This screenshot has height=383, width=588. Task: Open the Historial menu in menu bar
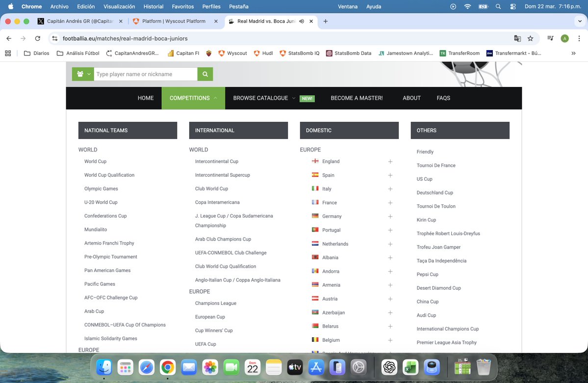(153, 6)
